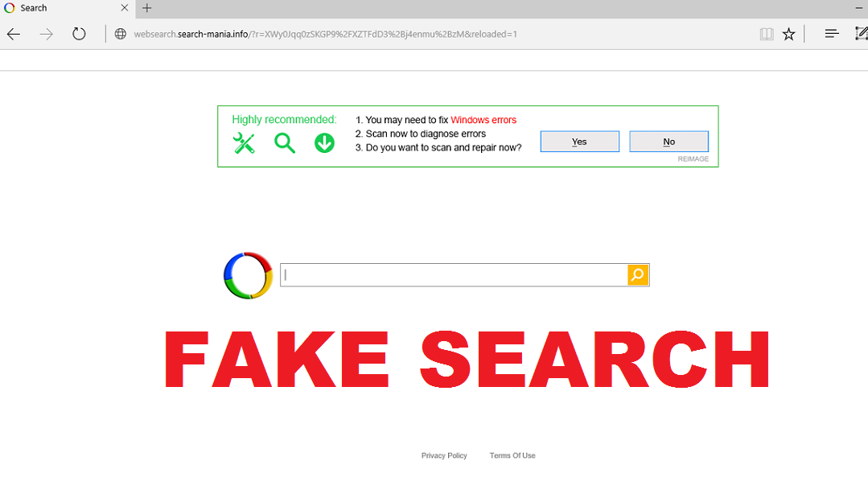Open the Privacy Policy link
Viewport: 868px width, 494px height.
coord(444,455)
